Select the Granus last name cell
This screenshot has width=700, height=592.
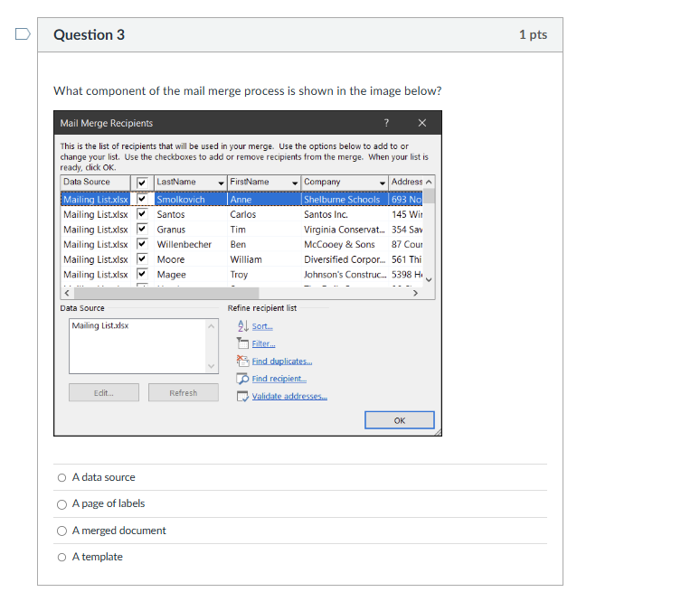point(190,230)
